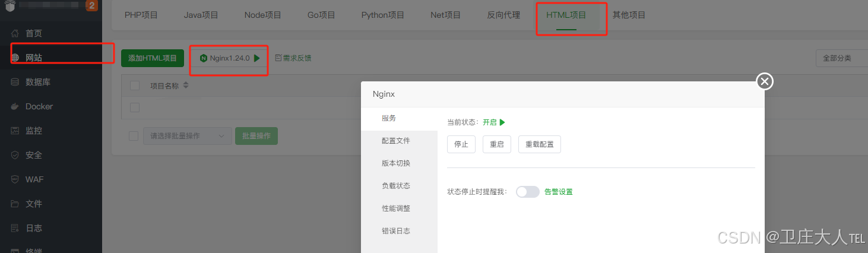
Task: Click 重启 to restart Nginx
Action: pyautogui.click(x=497, y=144)
